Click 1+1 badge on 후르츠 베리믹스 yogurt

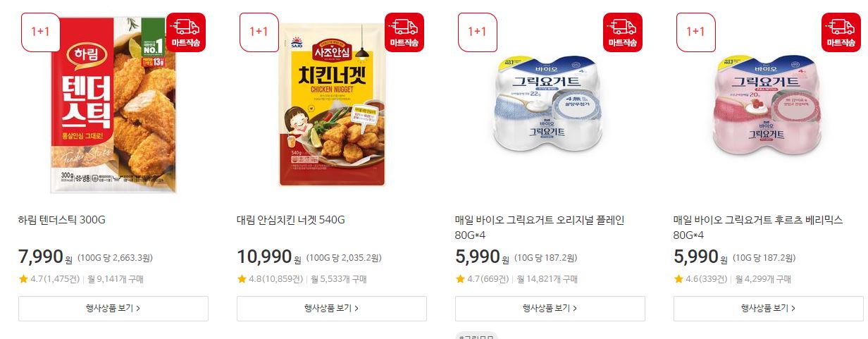[695, 32]
